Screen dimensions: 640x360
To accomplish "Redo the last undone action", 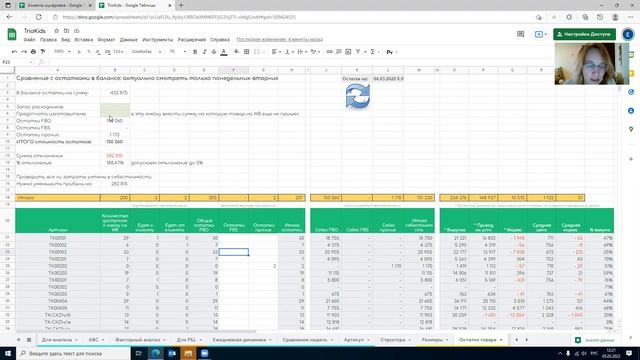I will [x=24, y=52].
